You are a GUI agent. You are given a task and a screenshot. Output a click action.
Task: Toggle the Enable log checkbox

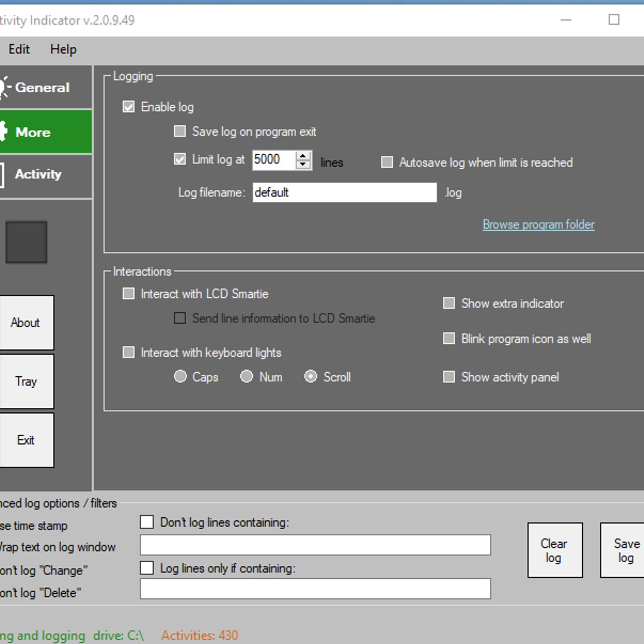[x=129, y=107]
